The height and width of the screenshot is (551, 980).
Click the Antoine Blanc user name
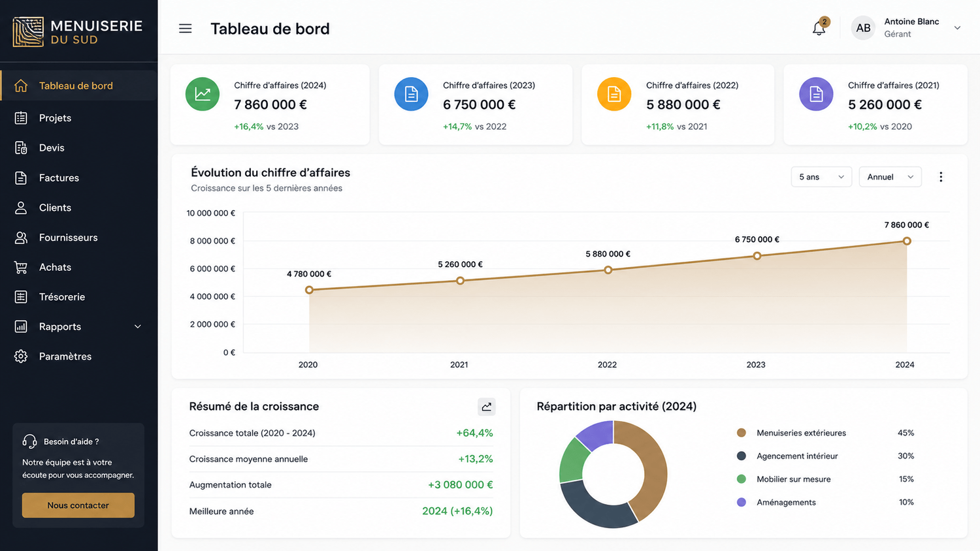pos(911,22)
